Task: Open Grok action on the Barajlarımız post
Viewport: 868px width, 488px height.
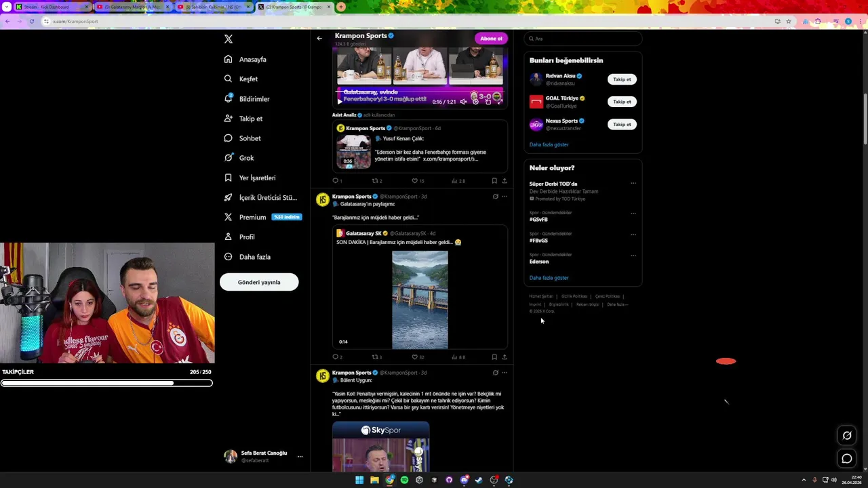Action: 495,197
